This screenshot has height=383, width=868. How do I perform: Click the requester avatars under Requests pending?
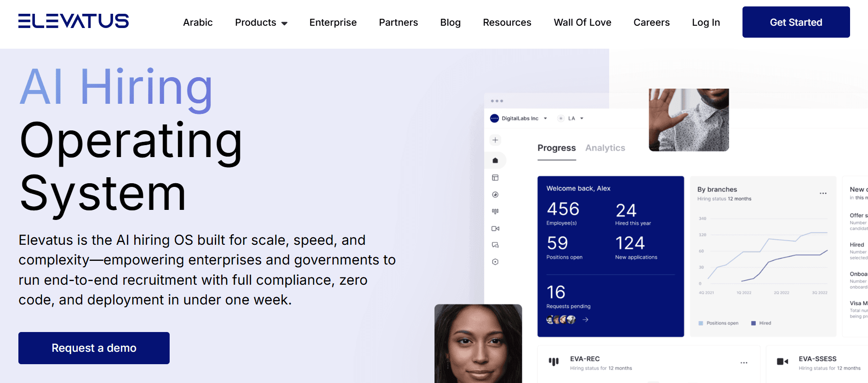click(561, 320)
